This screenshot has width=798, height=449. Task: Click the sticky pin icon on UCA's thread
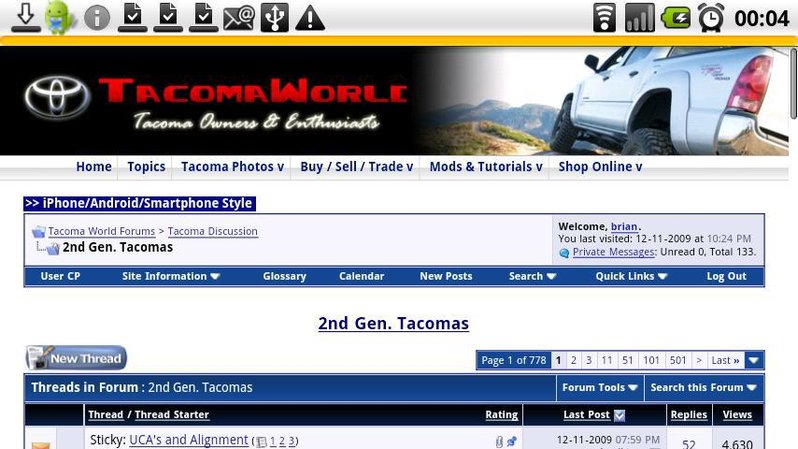pyautogui.click(x=511, y=441)
